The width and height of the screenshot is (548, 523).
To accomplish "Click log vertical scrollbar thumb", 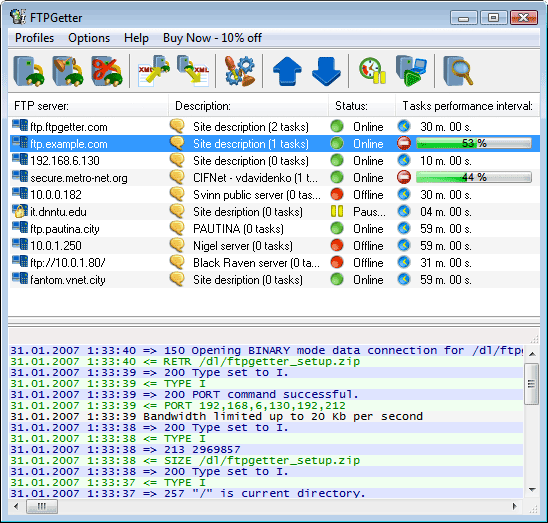I will (x=532, y=384).
